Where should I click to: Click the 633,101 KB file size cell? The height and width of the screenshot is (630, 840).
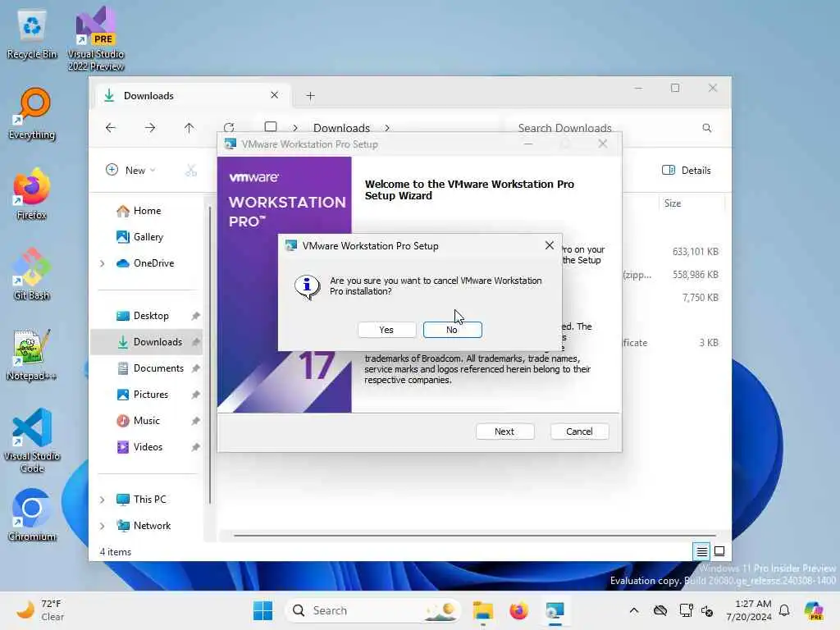[x=695, y=251]
